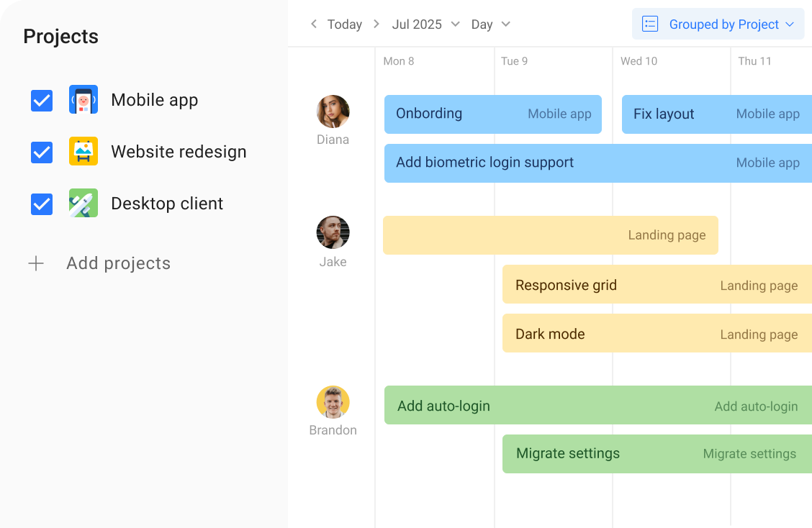
Task: Select the Onbording task bar
Action: (x=493, y=114)
